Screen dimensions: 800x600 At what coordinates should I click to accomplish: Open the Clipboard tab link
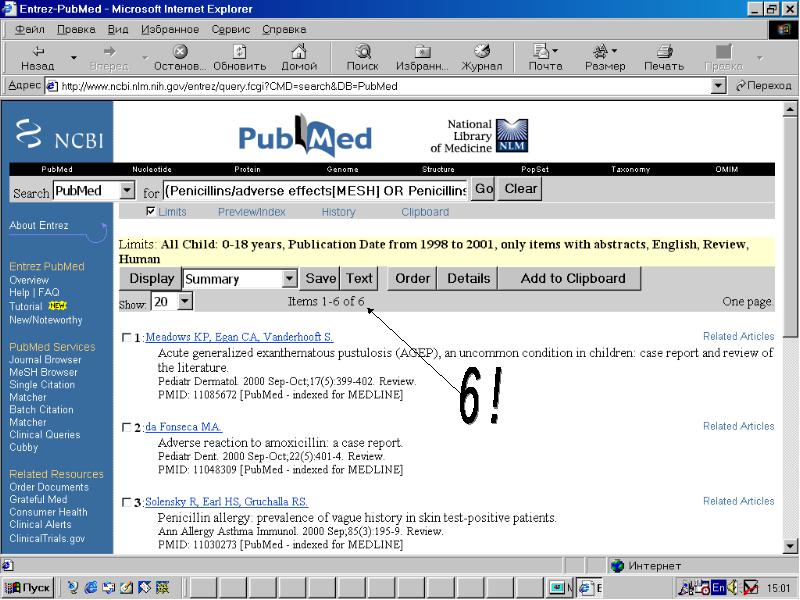point(425,212)
